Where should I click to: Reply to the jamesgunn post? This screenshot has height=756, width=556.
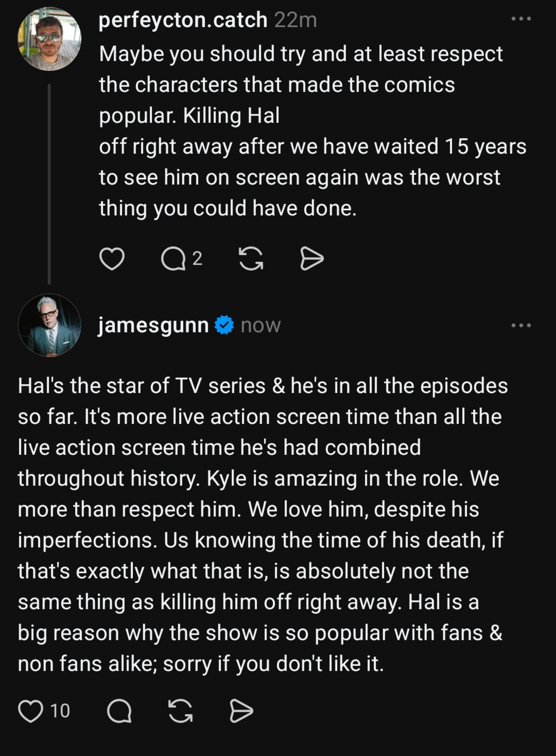(119, 711)
